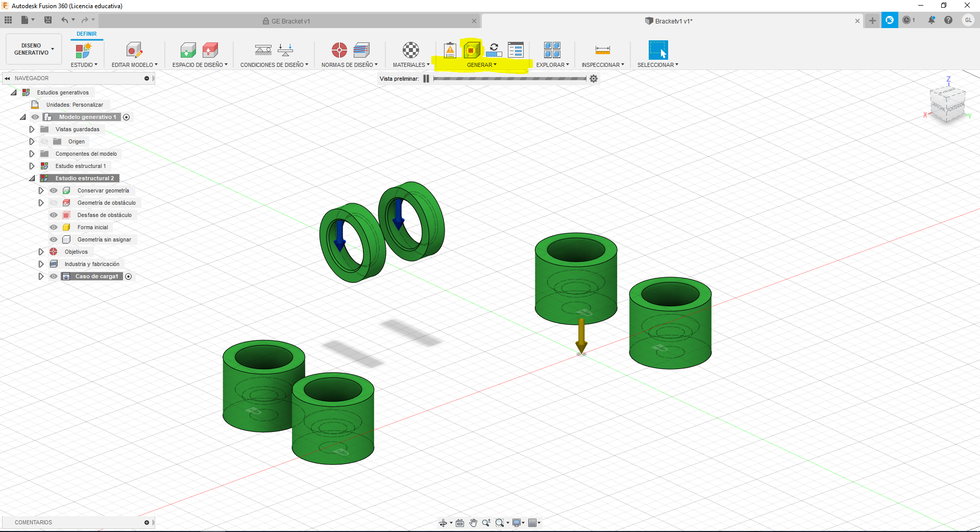980x532 pixels.
Task: Pause the Vista preliminar preview
Action: point(426,79)
